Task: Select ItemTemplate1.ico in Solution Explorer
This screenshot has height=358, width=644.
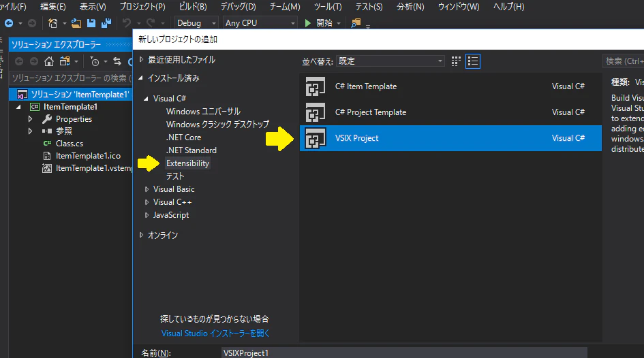Action: 88,156
